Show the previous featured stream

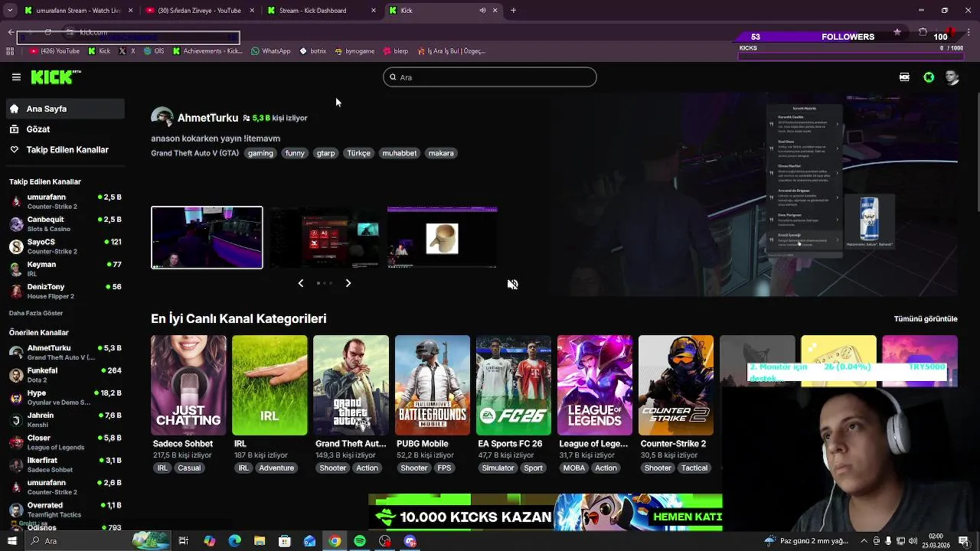(x=300, y=283)
